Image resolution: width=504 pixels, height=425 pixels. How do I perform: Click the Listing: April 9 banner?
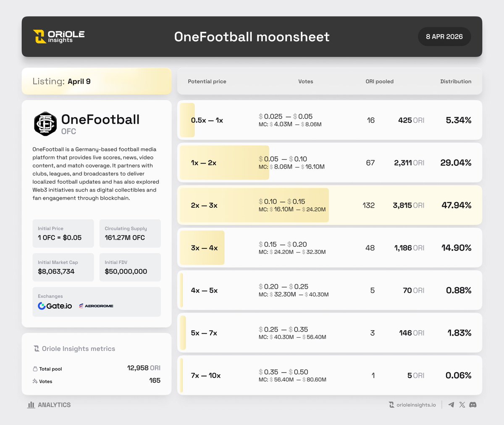97,81
